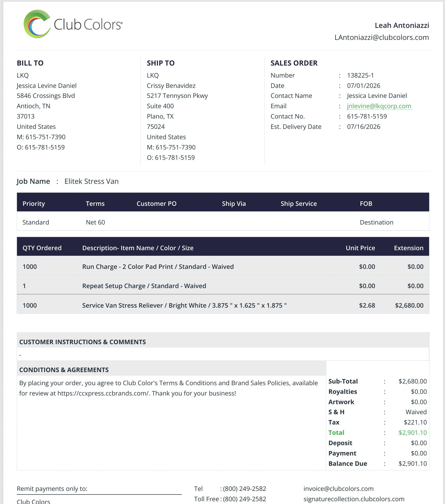This screenshot has width=445, height=504.
Task: Click the Job Name Elitek Stress Van
Action: click(92, 181)
